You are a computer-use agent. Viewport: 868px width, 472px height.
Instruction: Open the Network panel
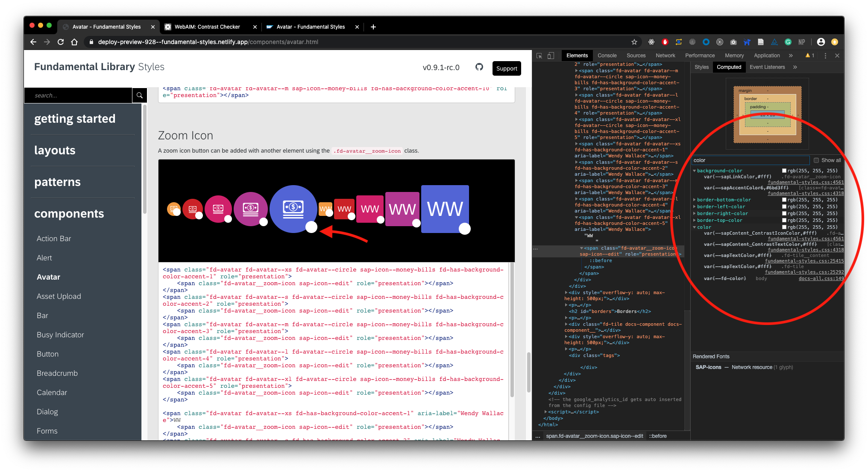pos(666,56)
